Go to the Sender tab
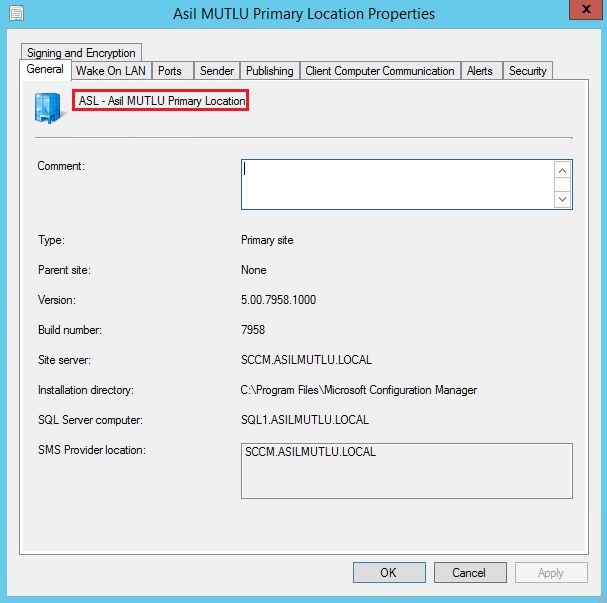 click(217, 71)
